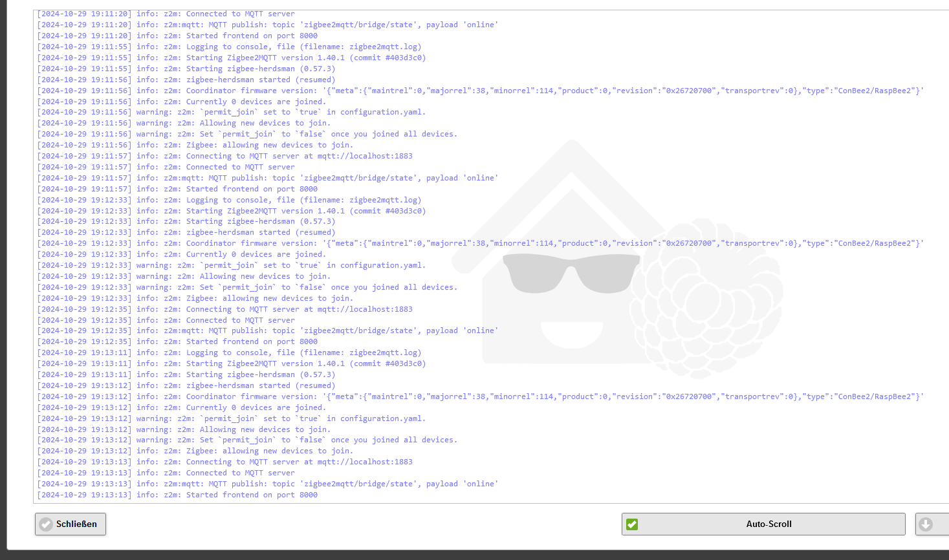The image size is (949, 560).
Task: Click the down-arrow button beside Auto-Scroll
Action: 932,524
